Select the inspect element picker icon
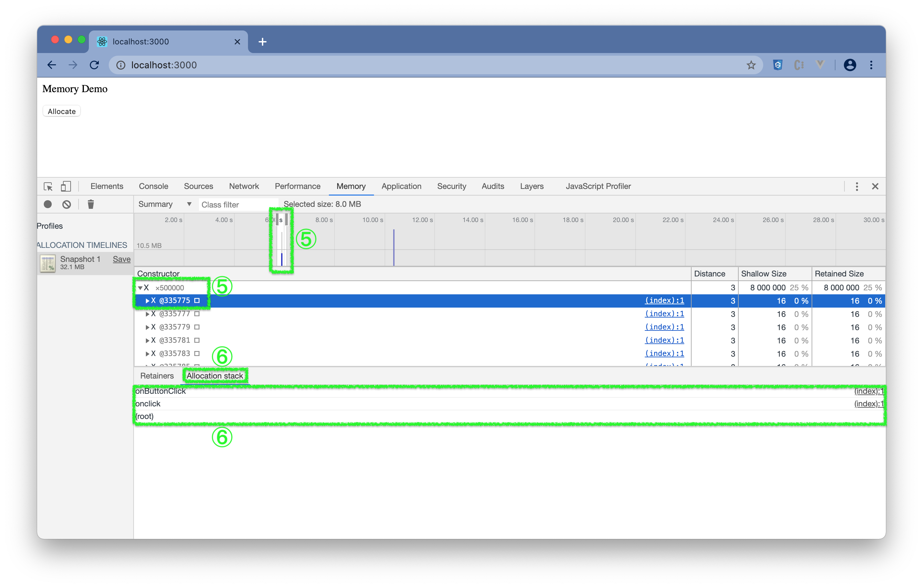 click(x=48, y=186)
